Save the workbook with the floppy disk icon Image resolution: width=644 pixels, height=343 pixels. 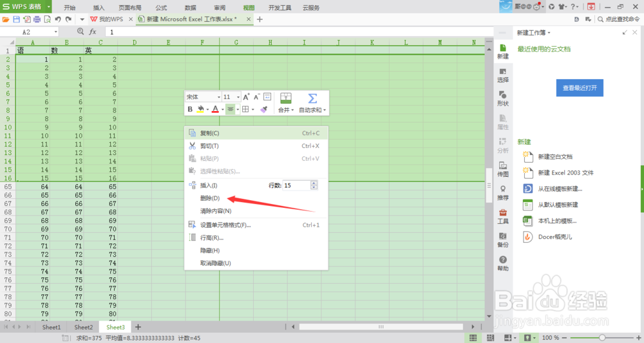[x=17, y=19]
